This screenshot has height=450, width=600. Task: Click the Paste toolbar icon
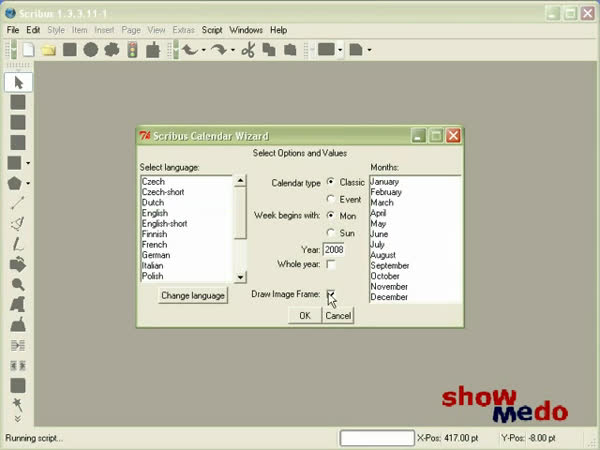pyautogui.click(x=290, y=50)
